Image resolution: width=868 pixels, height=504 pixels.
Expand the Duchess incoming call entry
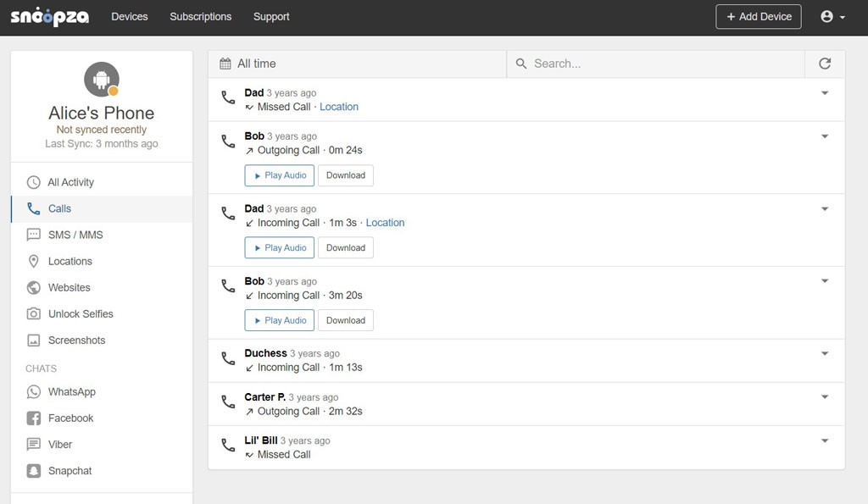click(x=825, y=353)
